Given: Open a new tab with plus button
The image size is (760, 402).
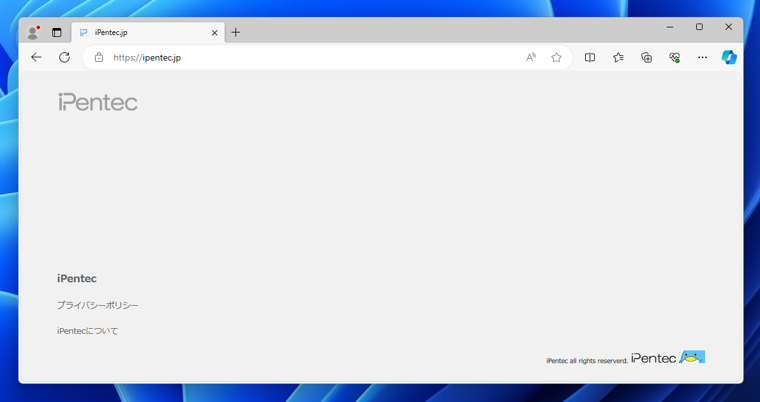Looking at the screenshot, I should point(236,32).
